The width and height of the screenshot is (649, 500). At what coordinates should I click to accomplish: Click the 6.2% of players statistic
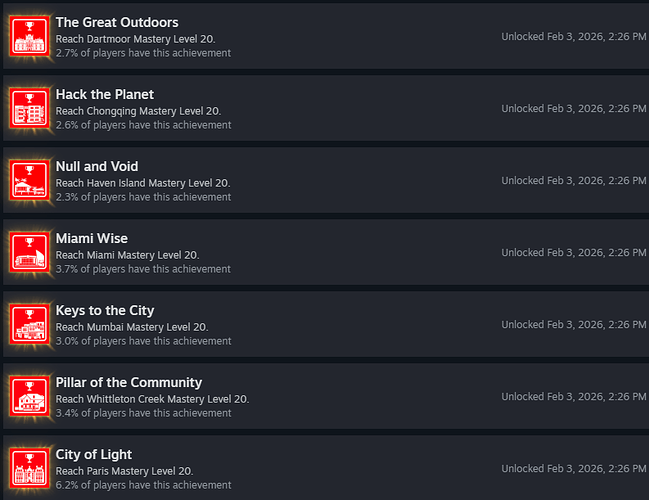[x=143, y=485]
